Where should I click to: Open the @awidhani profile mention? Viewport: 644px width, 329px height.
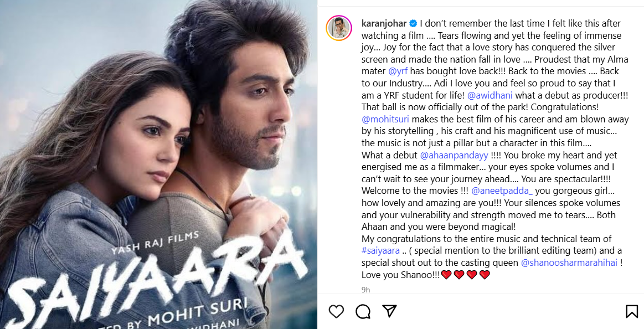pos(490,95)
